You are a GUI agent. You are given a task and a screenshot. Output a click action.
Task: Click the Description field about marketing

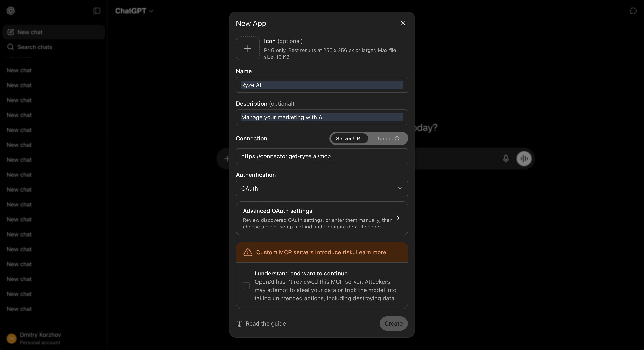322,117
